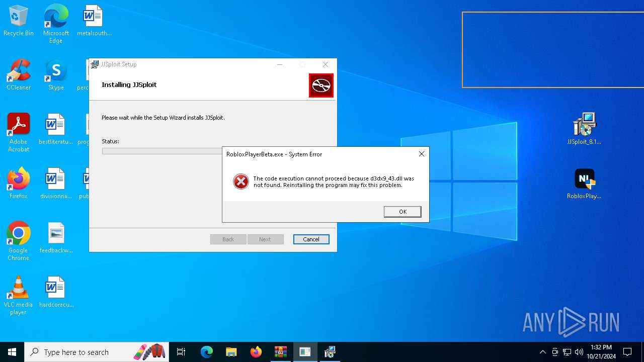Image resolution: width=644 pixels, height=362 pixels.
Task: Switch to the installer taskbar button
Action: tap(330, 352)
